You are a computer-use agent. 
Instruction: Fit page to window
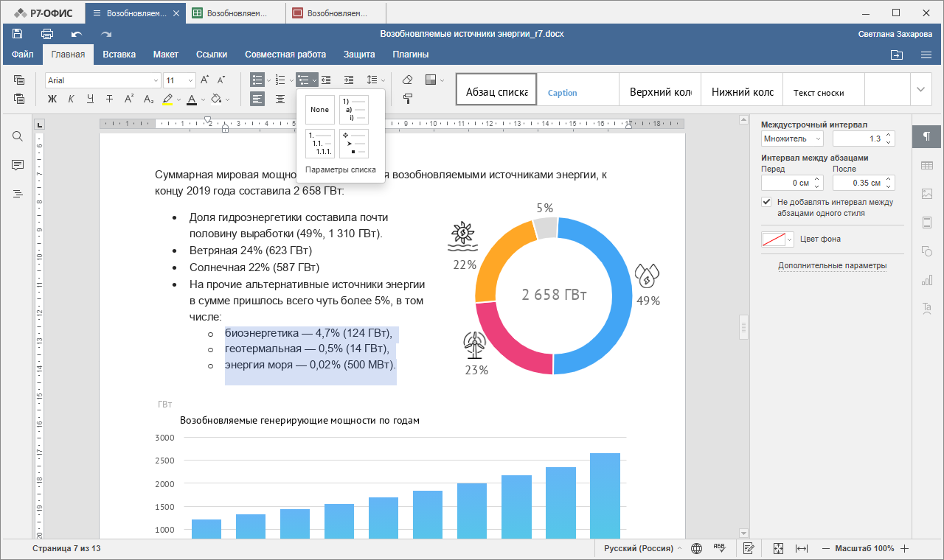coord(778,548)
